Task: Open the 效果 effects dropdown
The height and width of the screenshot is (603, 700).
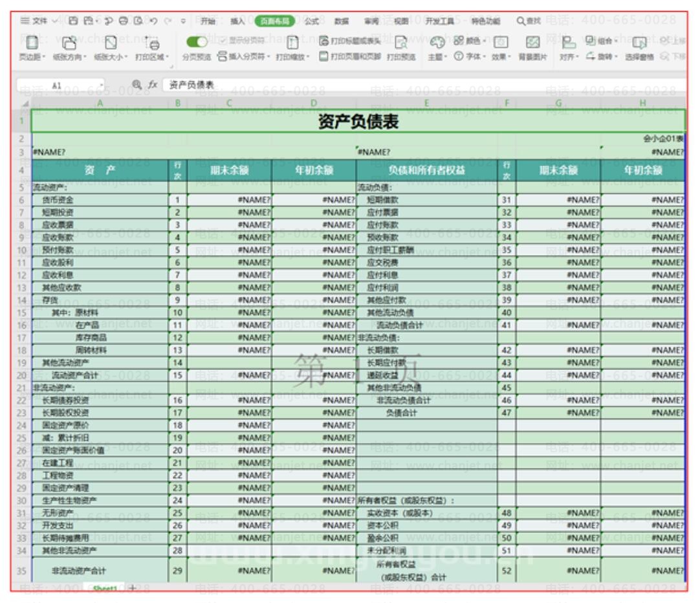Action: [501, 49]
